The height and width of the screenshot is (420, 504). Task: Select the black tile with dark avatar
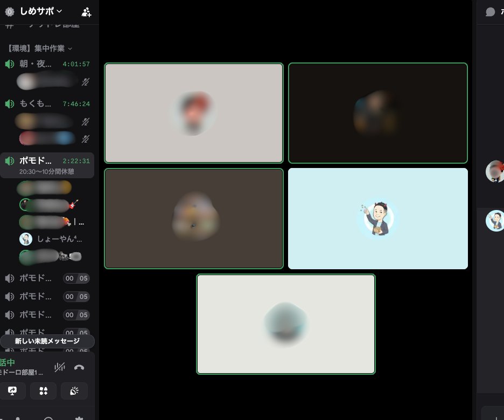click(378, 113)
